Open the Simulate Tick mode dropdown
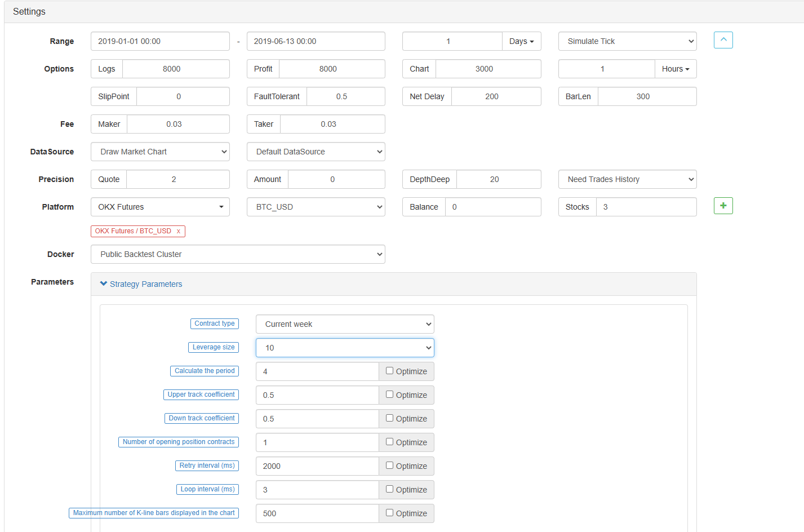The height and width of the screenshot is (532, 804). pos(627,41)
